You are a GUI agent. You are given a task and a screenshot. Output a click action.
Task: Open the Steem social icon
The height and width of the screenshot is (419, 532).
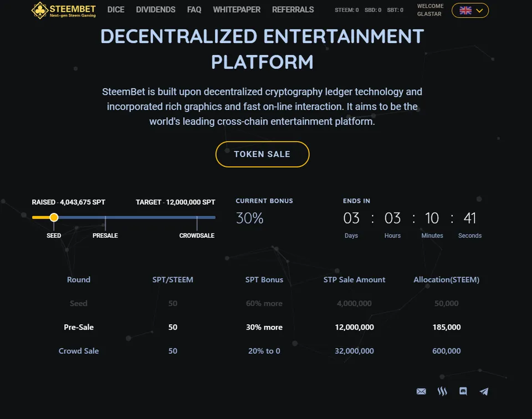point(442,391)
